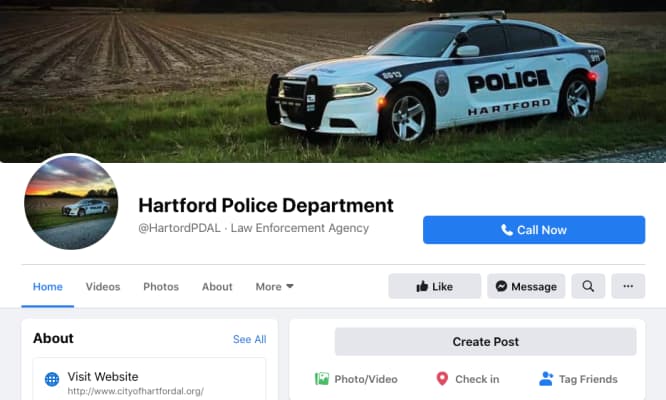Open the three-dots more options button
666x400 pixels.
(x=628, y=286)
